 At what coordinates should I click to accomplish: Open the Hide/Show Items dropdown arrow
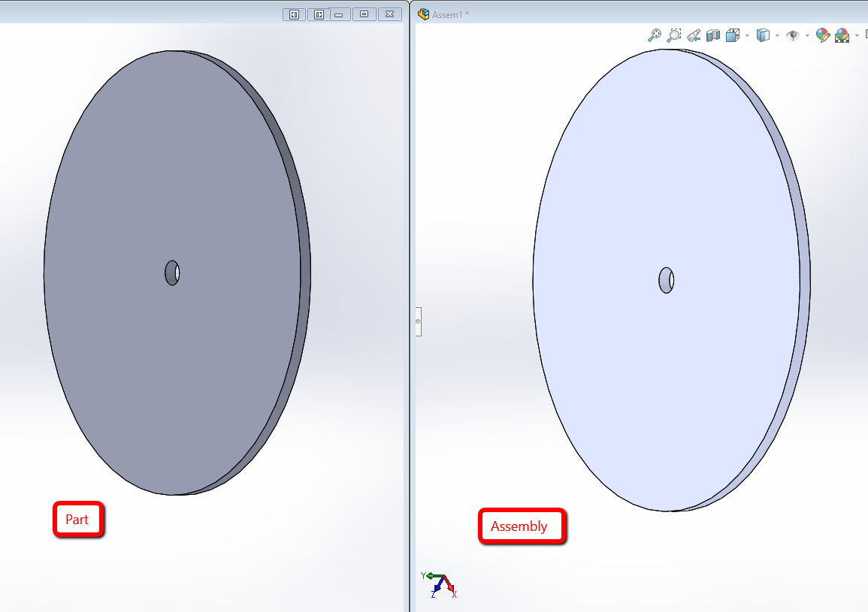pos(807,36)
